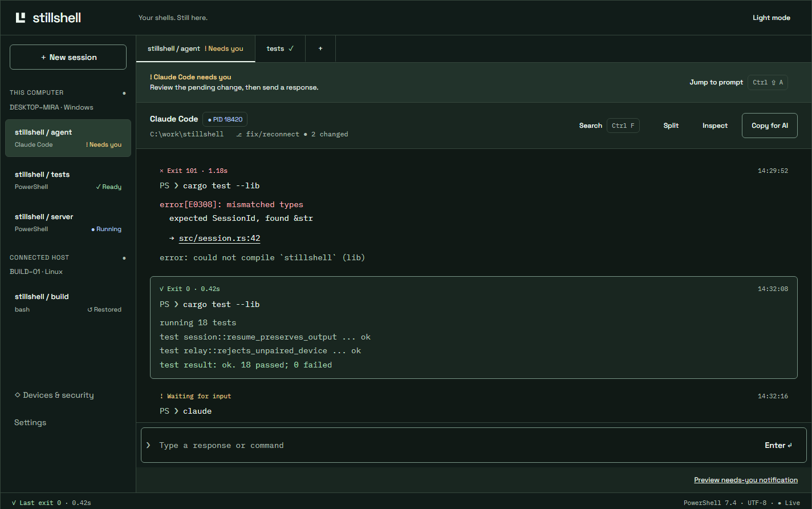Open Preview needs-you notification link

coord(746,480)
